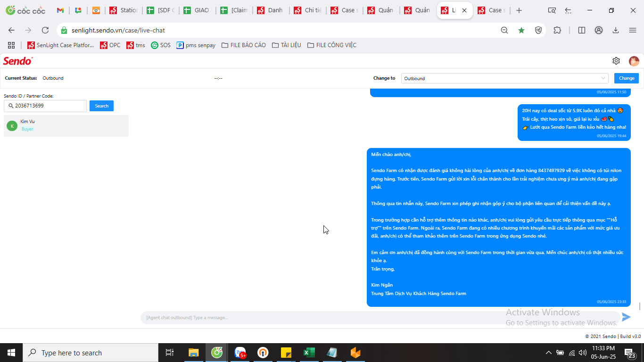Viewport: 644px width, 362px height.
Task: Switch to the [SDF spreadsheet tab
Action: pos(160,10)
